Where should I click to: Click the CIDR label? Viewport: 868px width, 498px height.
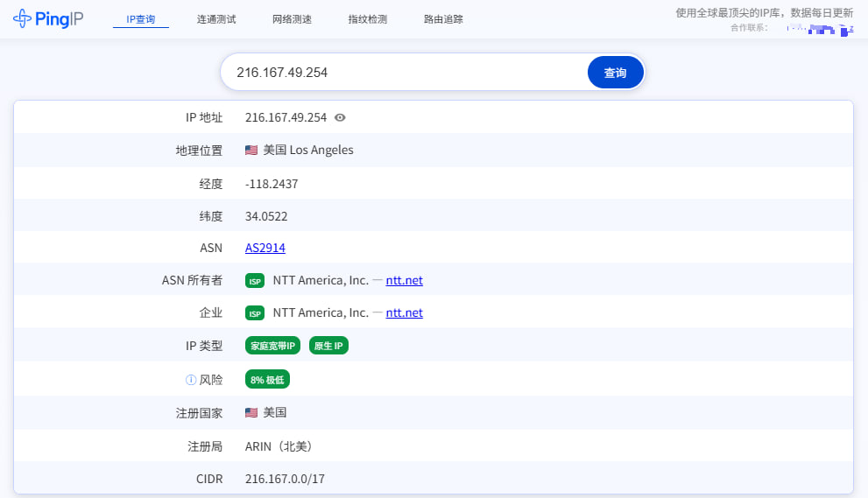point(209,479)
